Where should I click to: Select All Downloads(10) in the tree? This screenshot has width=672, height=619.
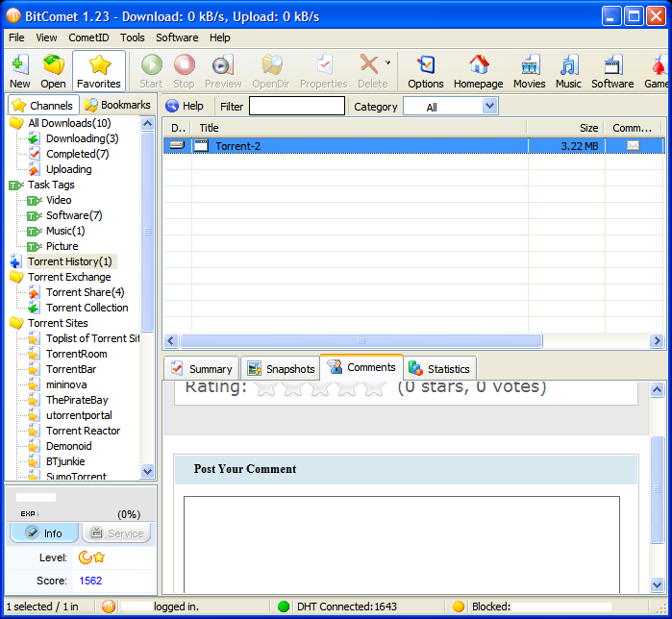[69, 123]
